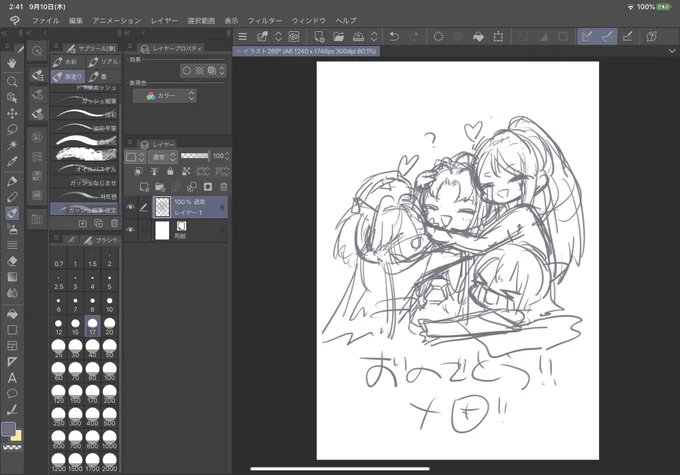Click the up-down arrows left of the eye-like icon

coord(278,36)
